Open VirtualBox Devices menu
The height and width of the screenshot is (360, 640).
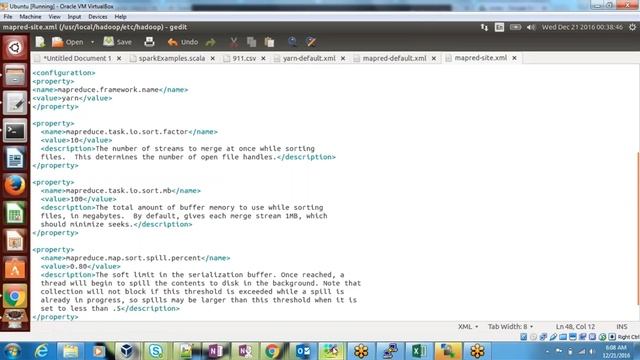pyautogui.click(x=98, y=17)
